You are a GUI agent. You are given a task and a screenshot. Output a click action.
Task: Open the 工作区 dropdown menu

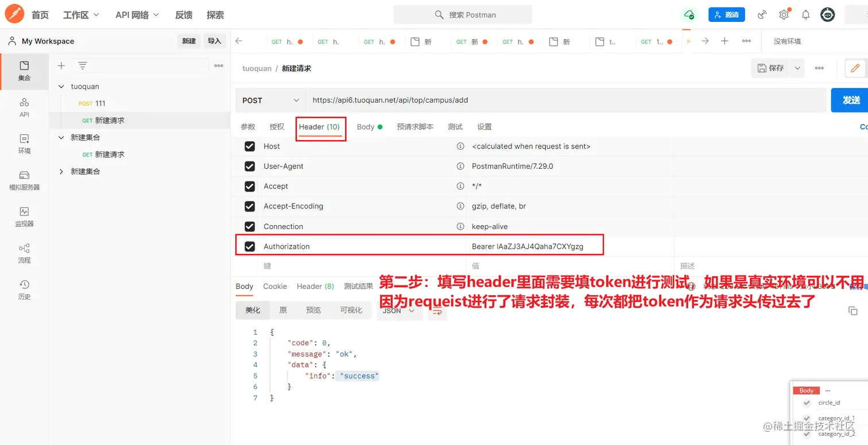(81, 15)
